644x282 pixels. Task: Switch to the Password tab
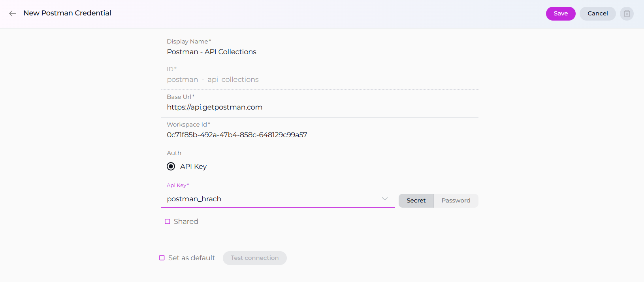click(x=456, y=201)
